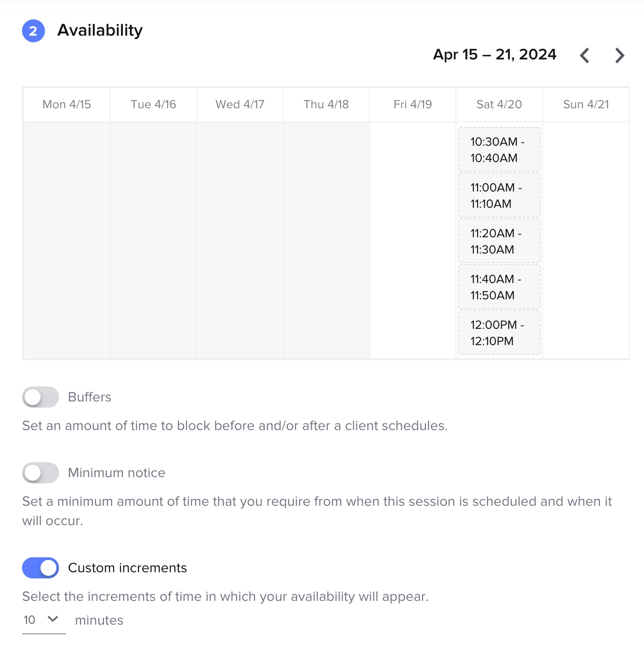
Task: Select the Tue 4/16 column header
Action: point(153,104)
